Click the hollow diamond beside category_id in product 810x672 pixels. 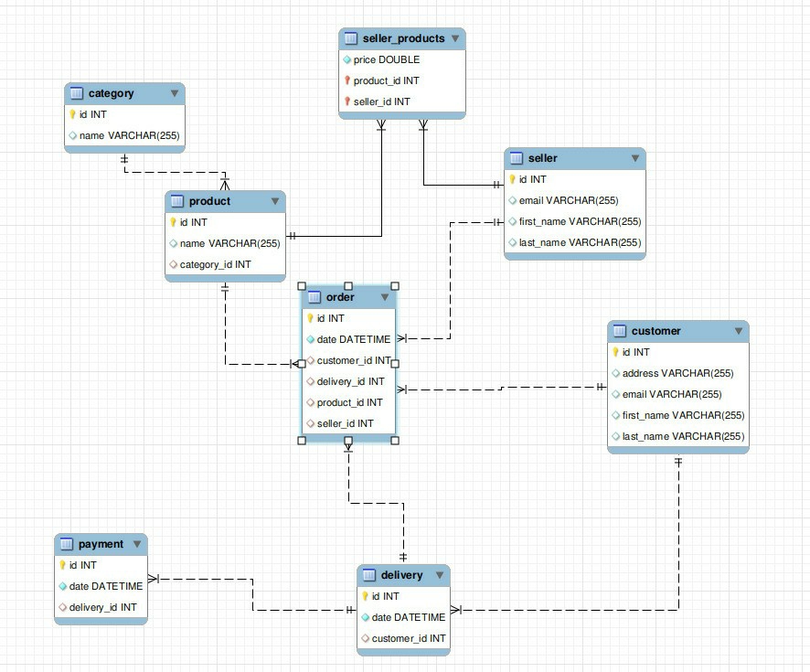point(175,264)
